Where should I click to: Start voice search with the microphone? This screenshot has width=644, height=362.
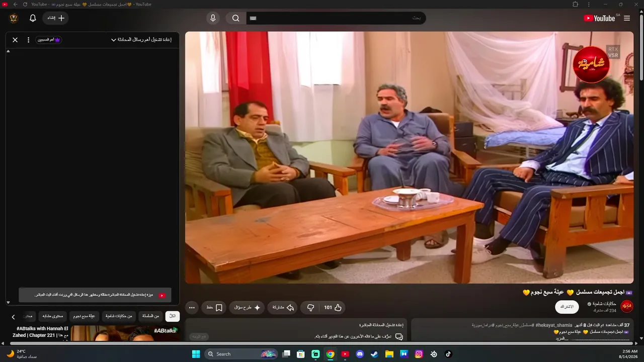click(213, 18)
